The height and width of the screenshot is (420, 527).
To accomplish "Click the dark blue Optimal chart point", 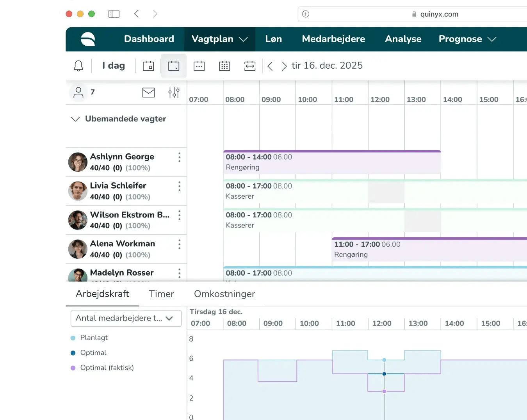I will (x=384, y=374).
